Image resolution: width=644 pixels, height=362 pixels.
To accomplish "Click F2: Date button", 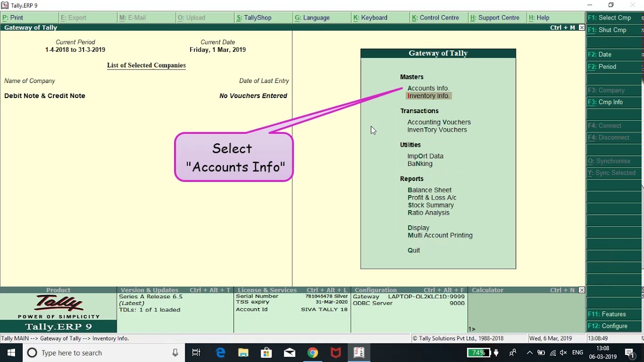I will (x=614, y=54).
